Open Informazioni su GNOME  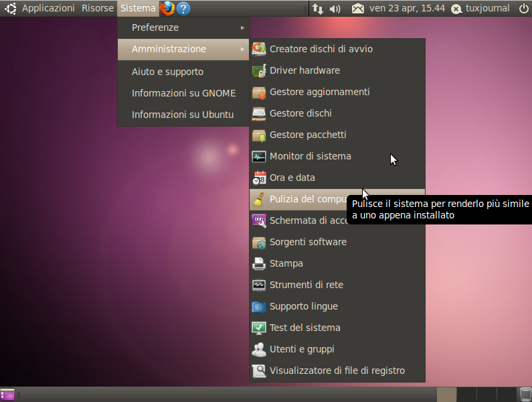(x=183, y=93)
